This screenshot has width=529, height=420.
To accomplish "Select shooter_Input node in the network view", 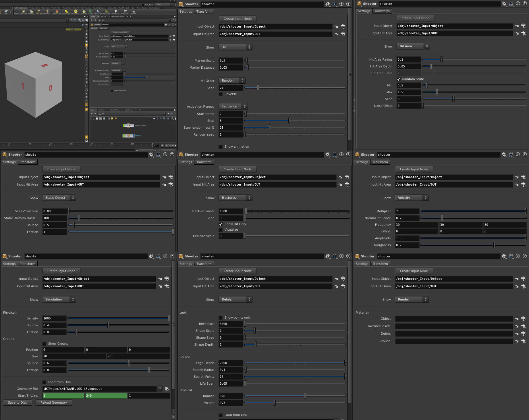I will (x=128, y=125).
